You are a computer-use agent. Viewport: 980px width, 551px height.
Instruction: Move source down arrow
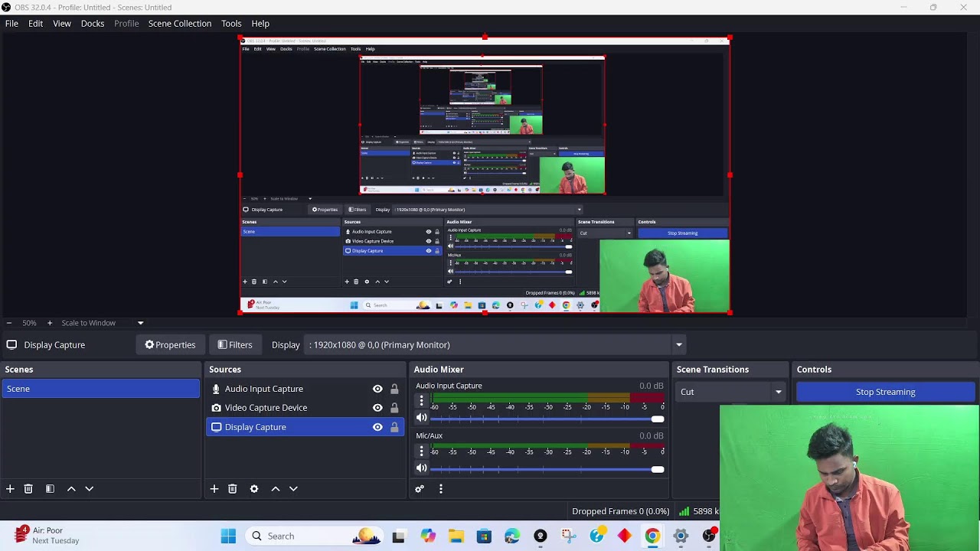[293, 488]
